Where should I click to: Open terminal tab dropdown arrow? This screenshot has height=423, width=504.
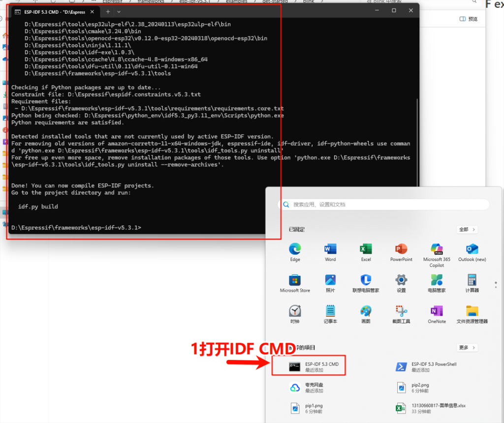(x=119, y=11)
